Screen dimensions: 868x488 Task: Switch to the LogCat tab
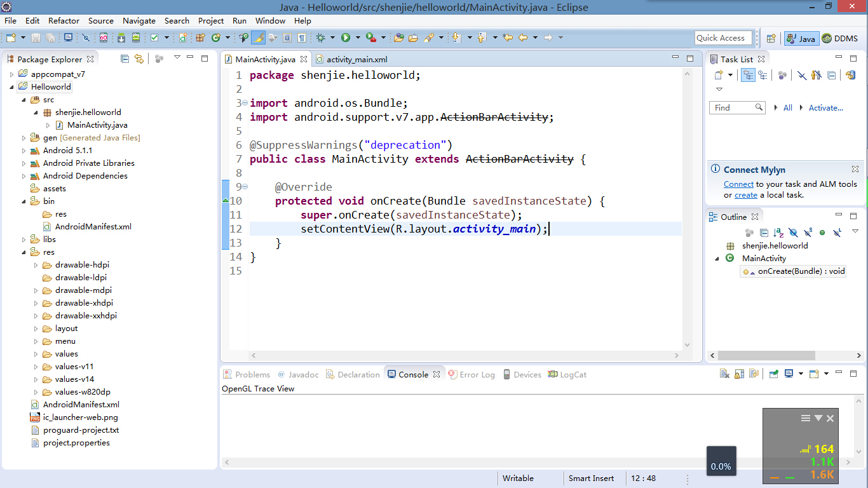tap(567, 374)
